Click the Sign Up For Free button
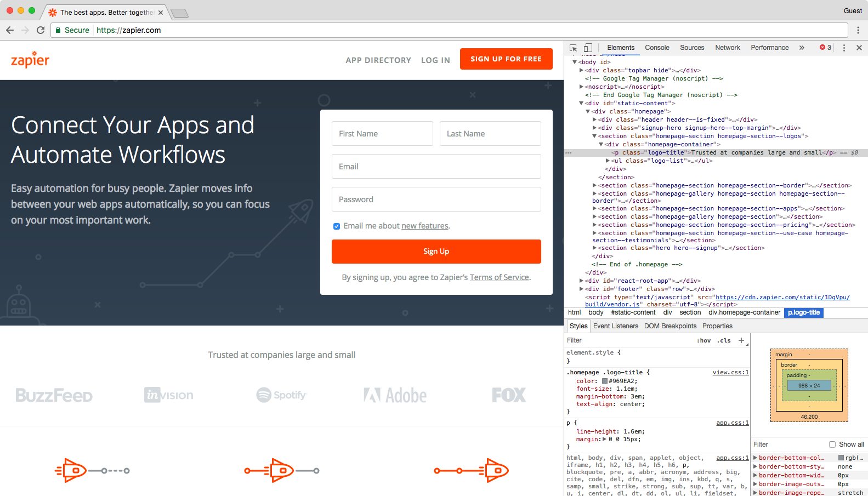 506,59
